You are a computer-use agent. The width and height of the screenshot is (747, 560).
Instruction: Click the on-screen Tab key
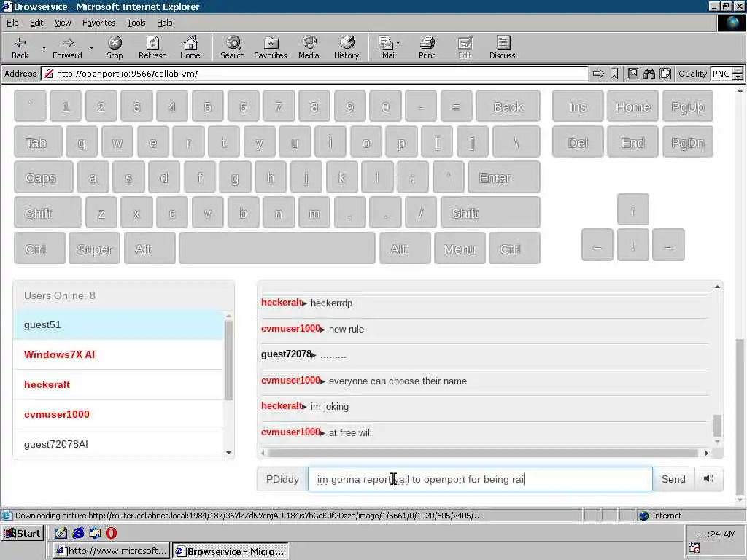pyautogui.click(x=38, y=142)
